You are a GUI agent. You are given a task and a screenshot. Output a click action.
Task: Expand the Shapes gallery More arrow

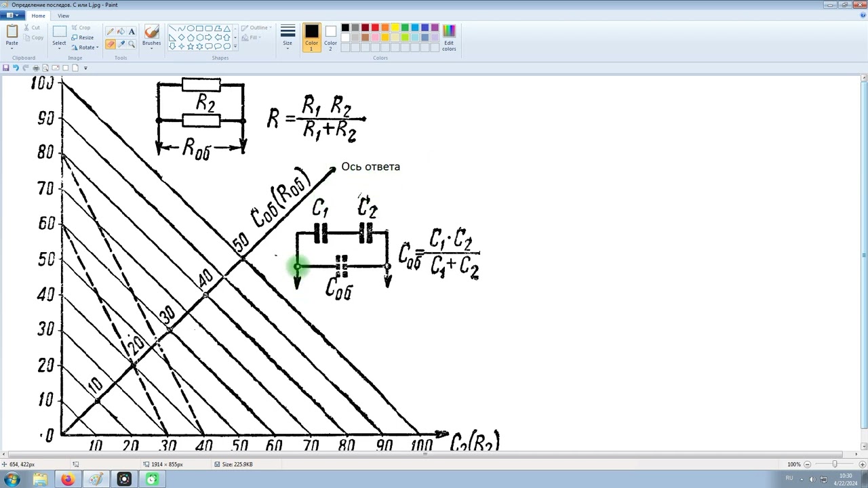[235, 47]
